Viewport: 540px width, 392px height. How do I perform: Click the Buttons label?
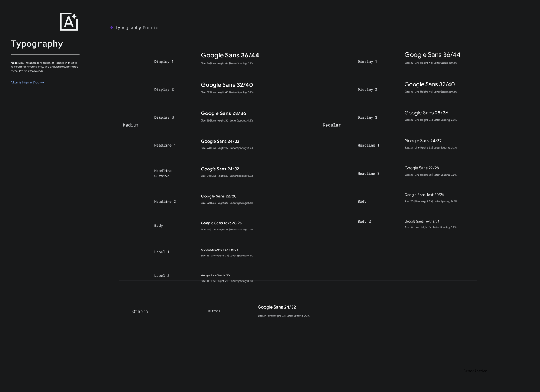point(214,311)
